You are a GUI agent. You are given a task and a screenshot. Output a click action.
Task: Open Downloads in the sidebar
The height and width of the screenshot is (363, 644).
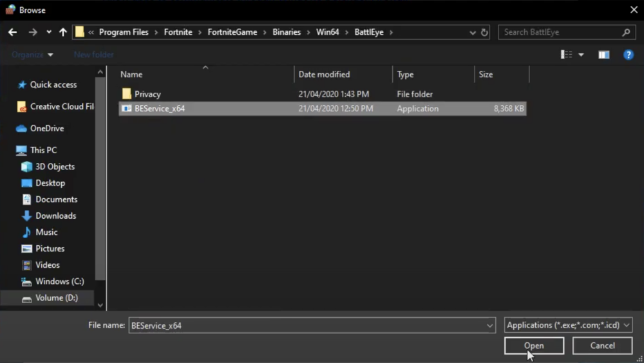point(55,216)
